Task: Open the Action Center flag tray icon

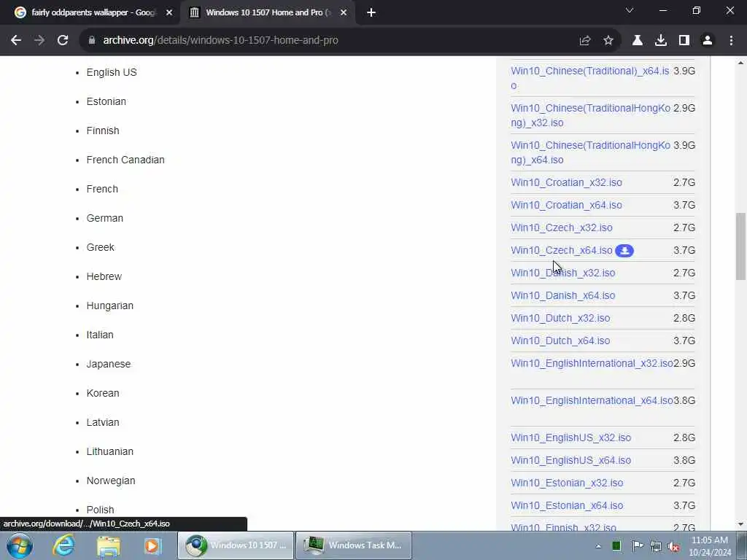Action: [x=637, y=546]
